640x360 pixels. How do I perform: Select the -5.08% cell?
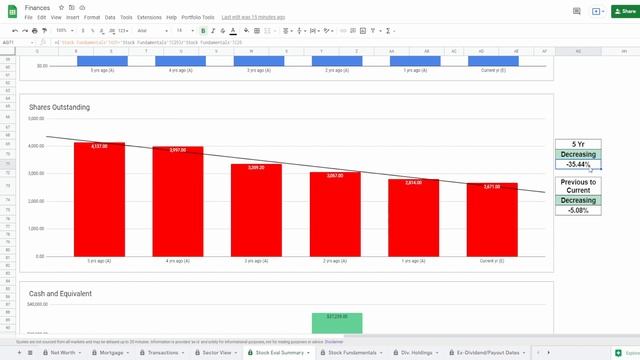[x=578, y=211]
